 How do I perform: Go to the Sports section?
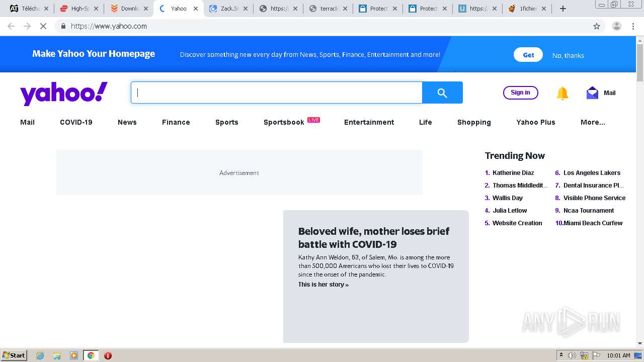point(227,122)
